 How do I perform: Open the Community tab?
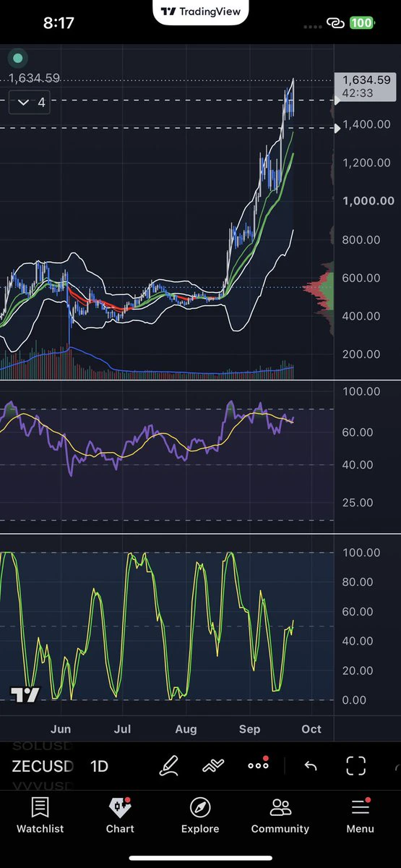[280, 815]
